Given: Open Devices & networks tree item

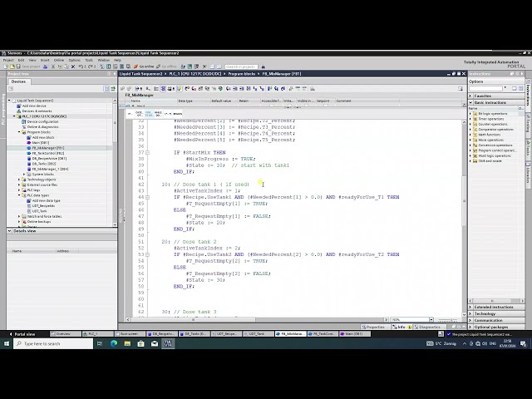Looking at the screenshot, I should tap(37, 111).
